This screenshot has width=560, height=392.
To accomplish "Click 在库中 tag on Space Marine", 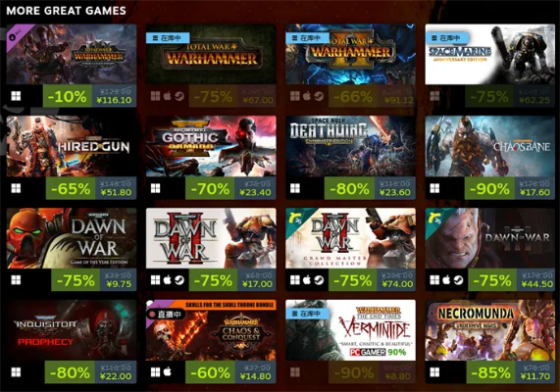I will 446,38.
